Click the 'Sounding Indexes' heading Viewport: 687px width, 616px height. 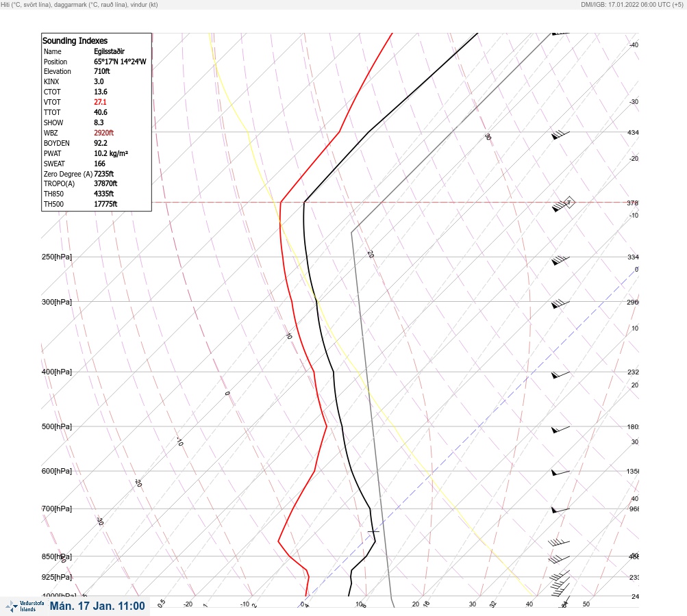pyautogui.click(x=75, y=40)
